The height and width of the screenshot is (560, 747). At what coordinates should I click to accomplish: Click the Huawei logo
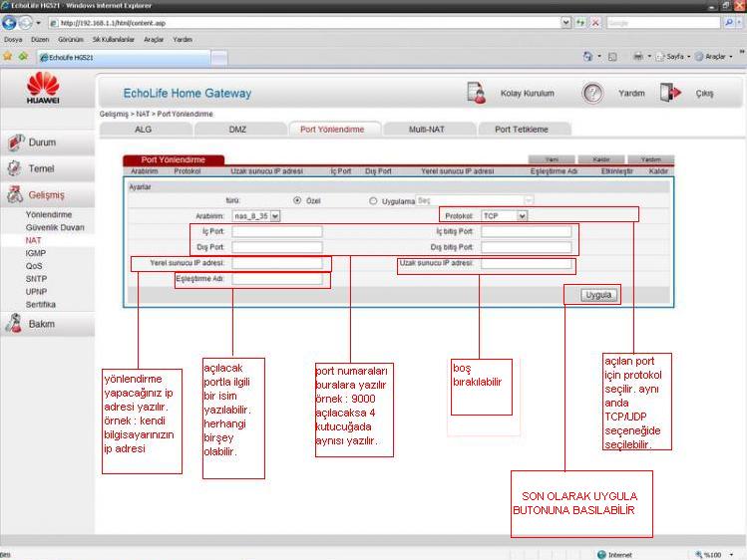coord(43,88)
